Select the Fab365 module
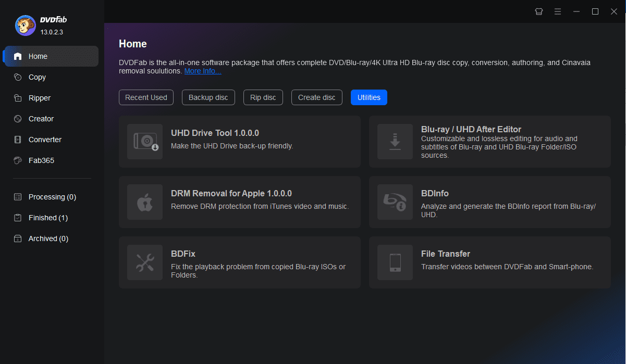Image resolution: width=626 pixels, height=364 pixels. coord(40,160)
